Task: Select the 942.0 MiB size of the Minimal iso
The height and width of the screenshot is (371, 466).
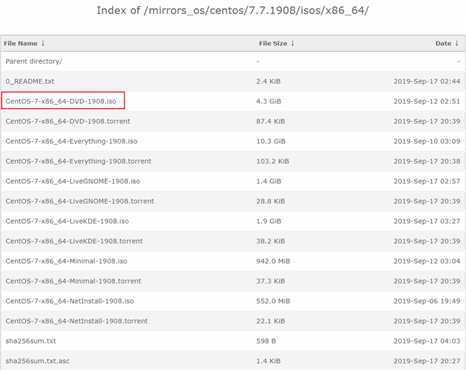Action: click(x=273, y=261)
